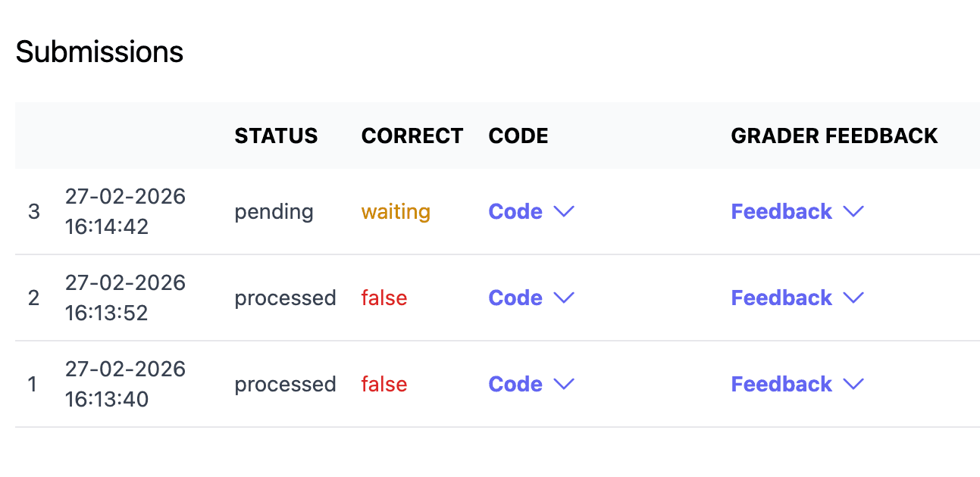980x477 pixels.
Task: Open Feedback text link for the waiting submission
Action: click(x=781, y=212)
